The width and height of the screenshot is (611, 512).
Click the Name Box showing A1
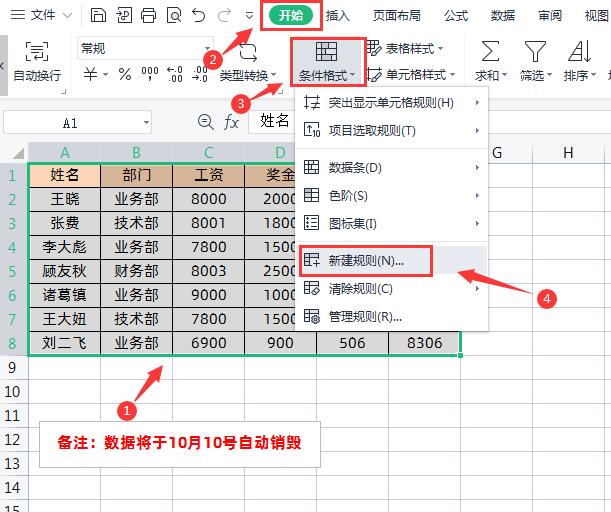click(70, 123)
